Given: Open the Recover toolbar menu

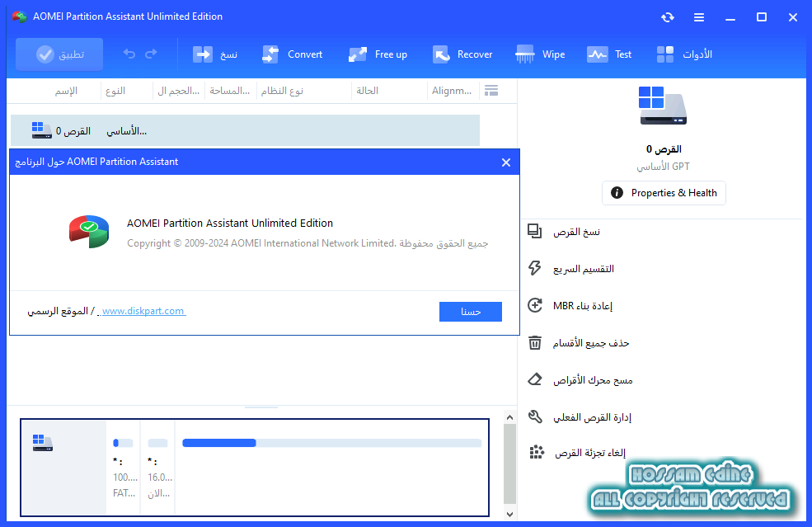Looking at the screenshot, I should (x=462, y=54).
